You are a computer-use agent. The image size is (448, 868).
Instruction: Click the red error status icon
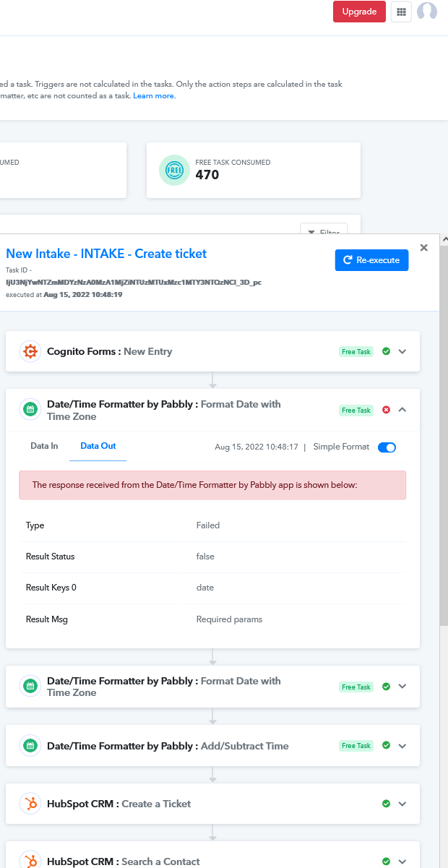(386, 410)
